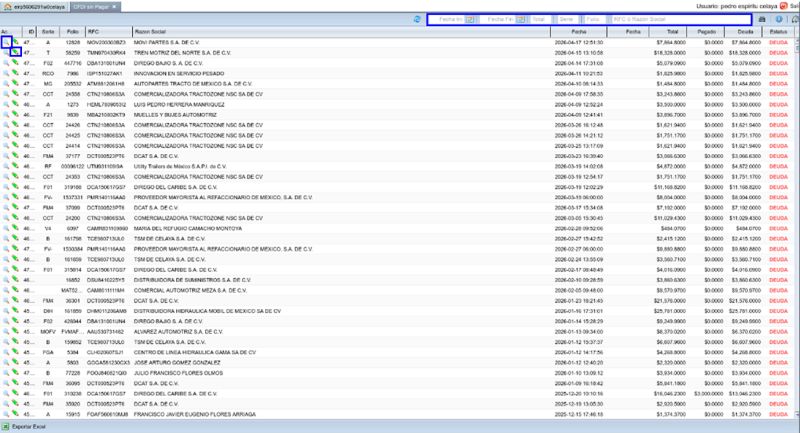Open magnifier for ALVAREZ AUTOMOTRIZ row

pyautogui.click(x=6, y=332)
